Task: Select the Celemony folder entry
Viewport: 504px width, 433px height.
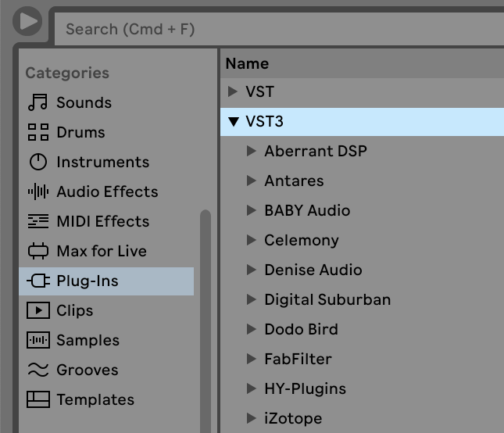Action: (301, 240)
